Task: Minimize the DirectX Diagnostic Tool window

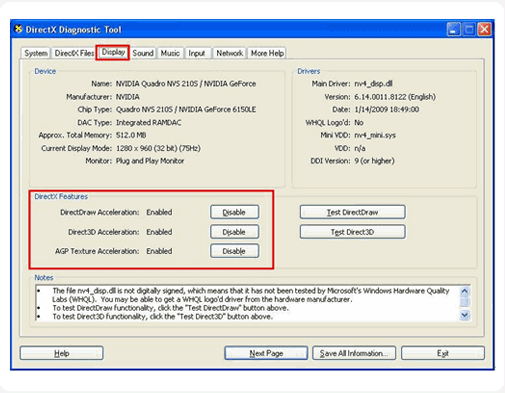Action: tap(453, 30)
